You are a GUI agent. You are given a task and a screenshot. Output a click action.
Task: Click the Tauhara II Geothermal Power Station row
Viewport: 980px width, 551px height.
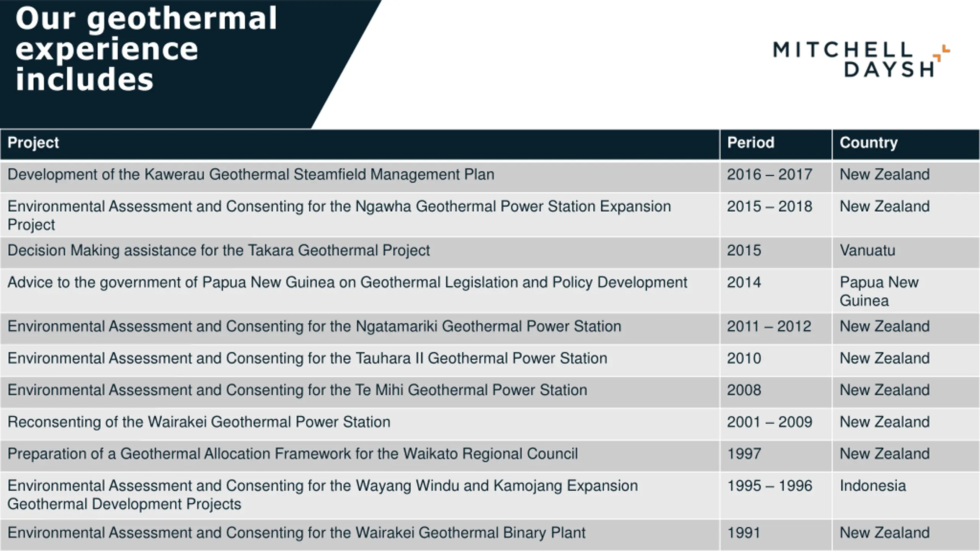click(x=307, y=359)
